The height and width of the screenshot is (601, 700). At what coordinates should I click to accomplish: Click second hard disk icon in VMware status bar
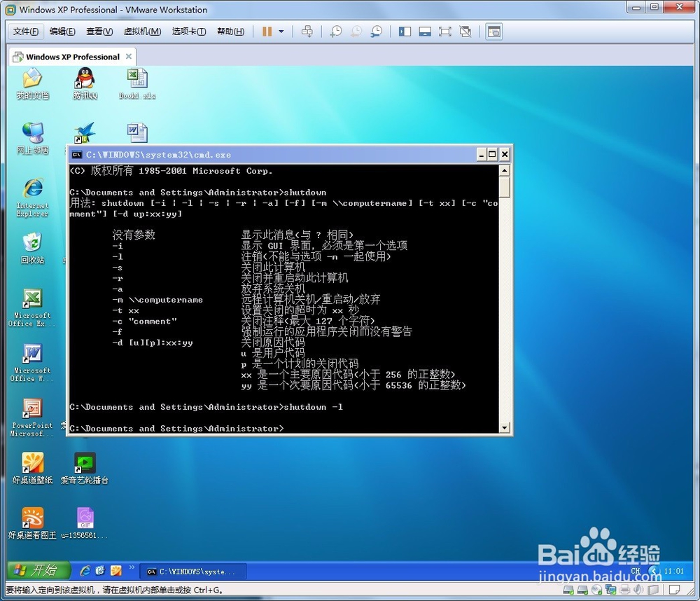click(582, 590)
